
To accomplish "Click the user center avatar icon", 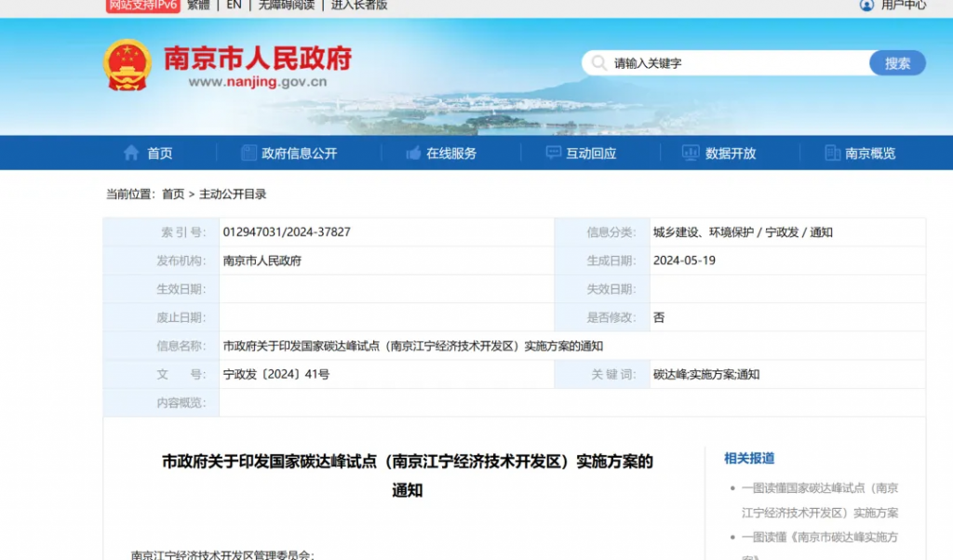I will point(866,5).
